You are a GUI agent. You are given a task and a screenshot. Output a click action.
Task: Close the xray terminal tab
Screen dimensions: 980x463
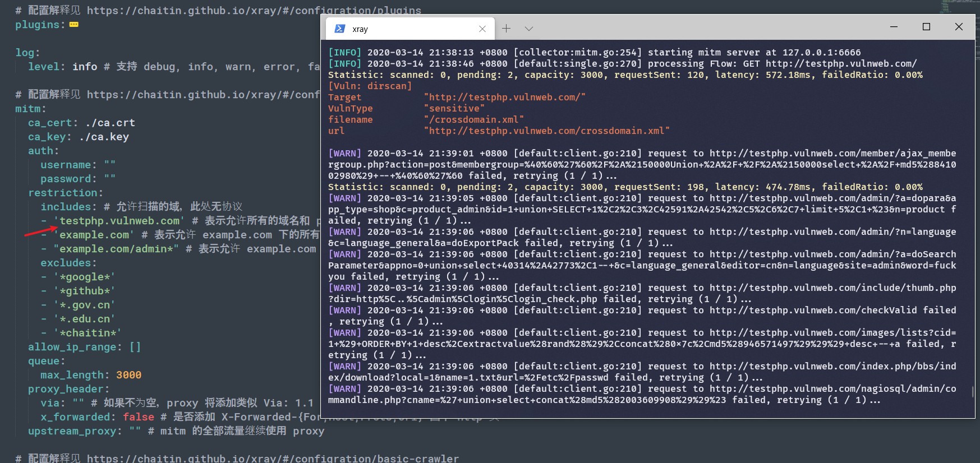pos(482,29)
